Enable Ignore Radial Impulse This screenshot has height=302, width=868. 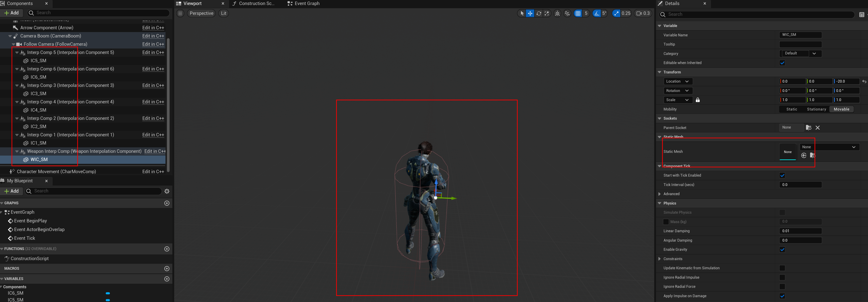[x=782, y=278]
